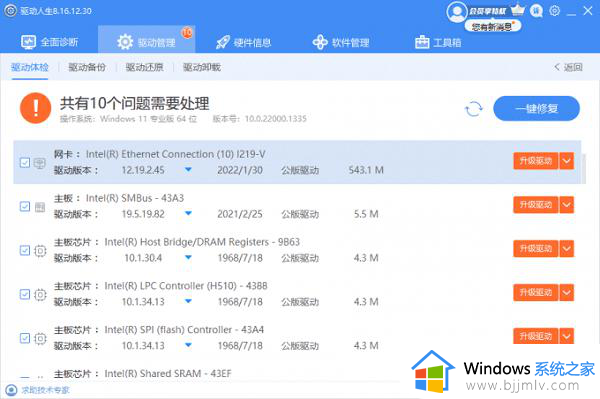Image resolution: width=600 pixels, height=399 pixels.
Task: Click the 驱动管理 gear icon
Action: coord(125,42)
